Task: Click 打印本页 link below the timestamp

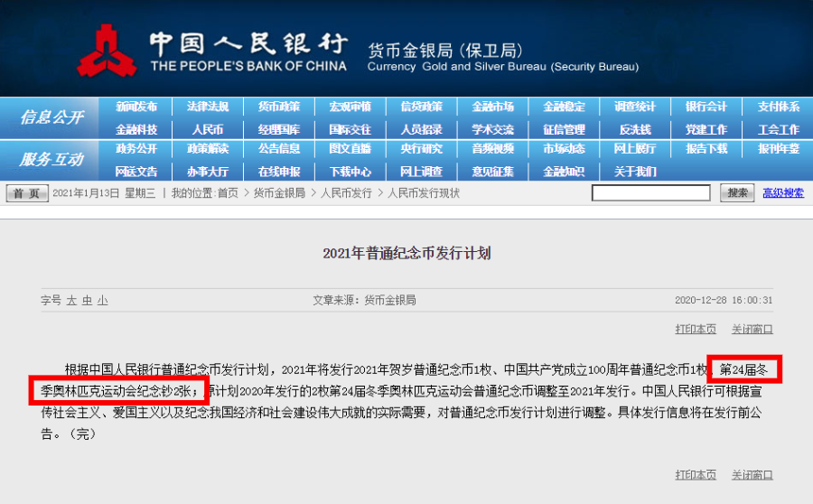Action: coord(696,330)
